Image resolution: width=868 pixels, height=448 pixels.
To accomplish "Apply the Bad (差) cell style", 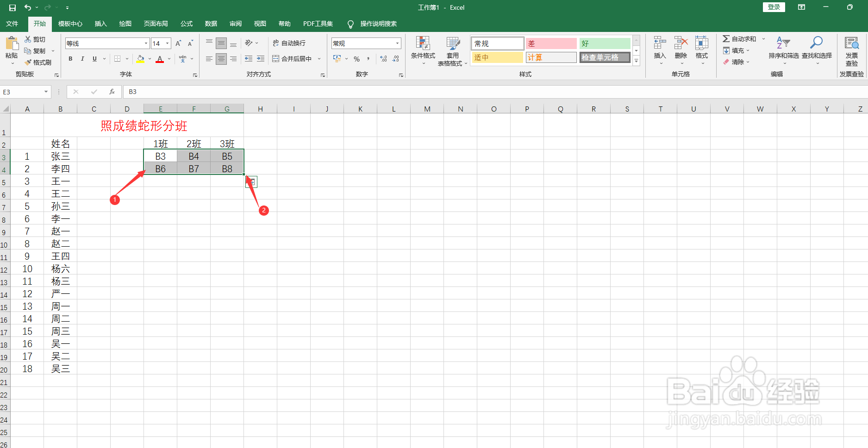I will pos(551,44).
